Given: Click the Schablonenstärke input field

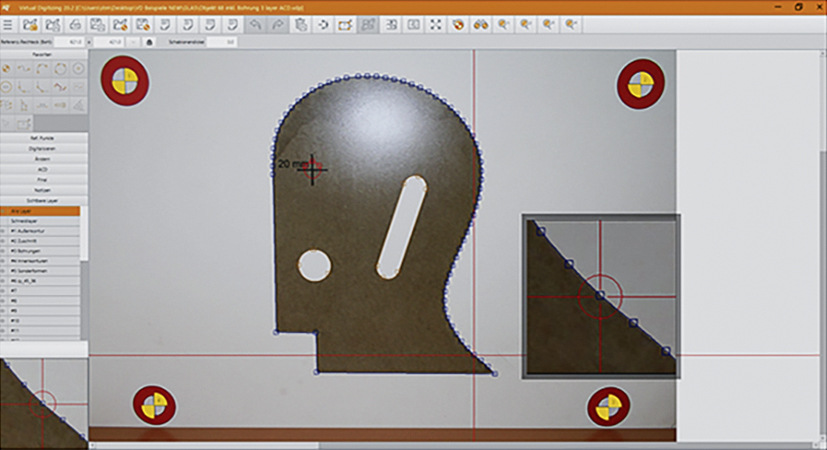Looking at the screenshot, I should [223, 42].
